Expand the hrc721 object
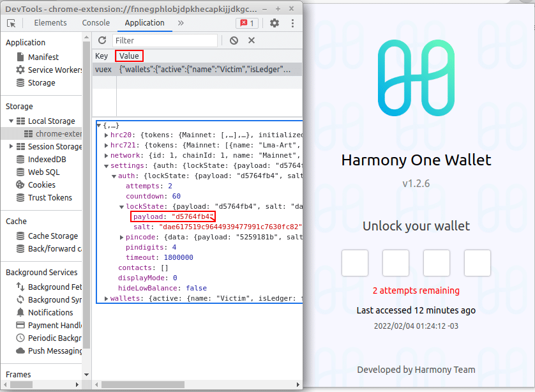 pos(107,146)
